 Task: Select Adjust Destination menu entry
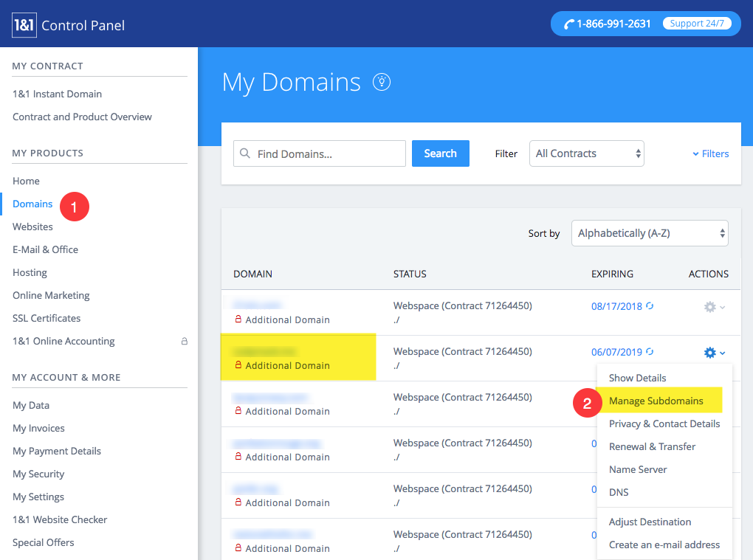tap(650, 522)
